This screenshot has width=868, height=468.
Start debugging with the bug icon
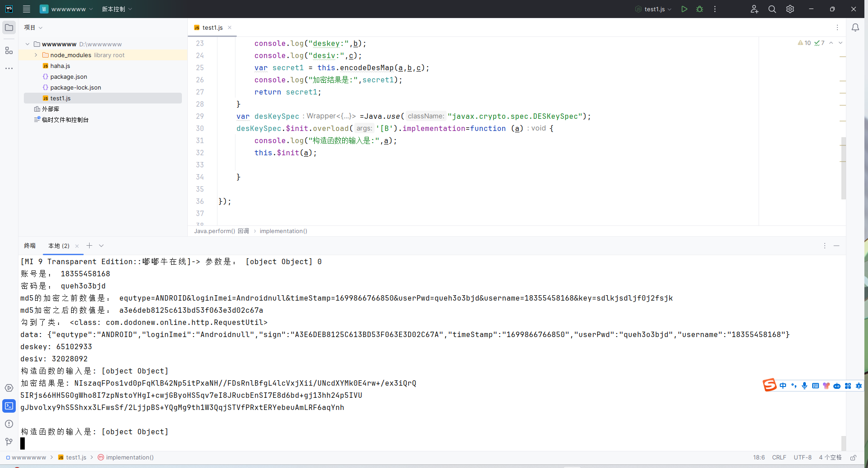tap(699, 9)
